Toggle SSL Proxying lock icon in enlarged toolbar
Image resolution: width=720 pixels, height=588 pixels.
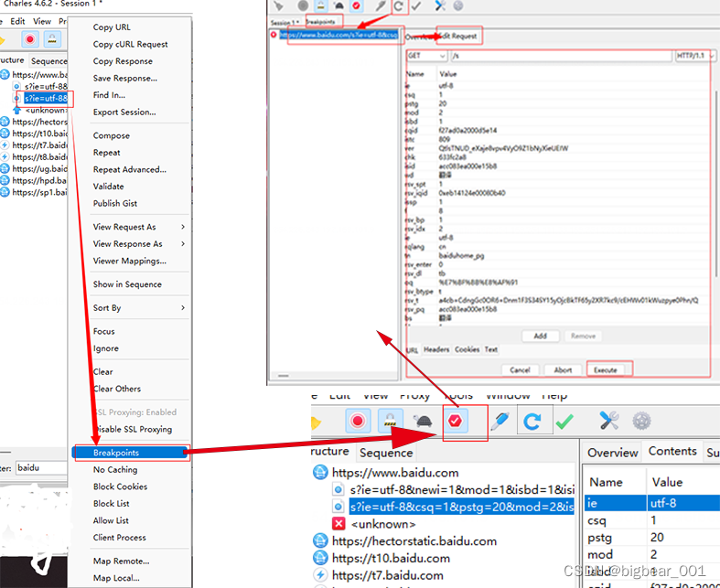click(x=390, y=421)
